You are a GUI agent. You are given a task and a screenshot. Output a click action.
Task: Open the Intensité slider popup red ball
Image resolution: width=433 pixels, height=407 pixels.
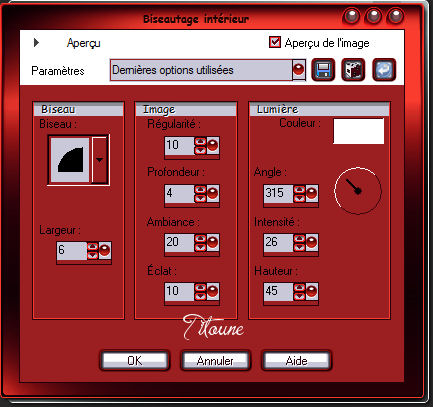pyautogui.click(x=312, y=243)
